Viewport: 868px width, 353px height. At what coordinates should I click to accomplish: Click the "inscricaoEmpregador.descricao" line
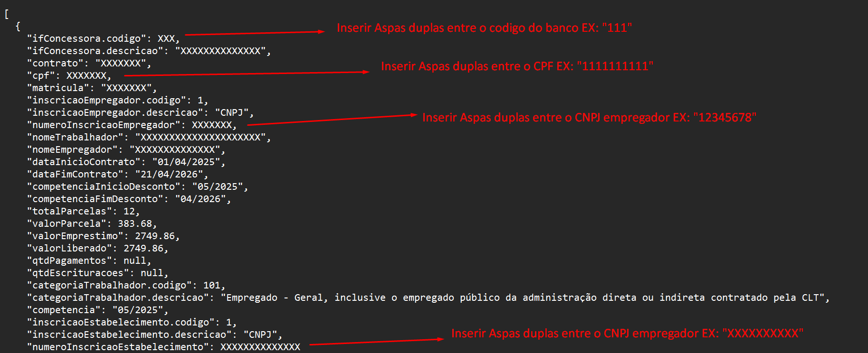140,112
